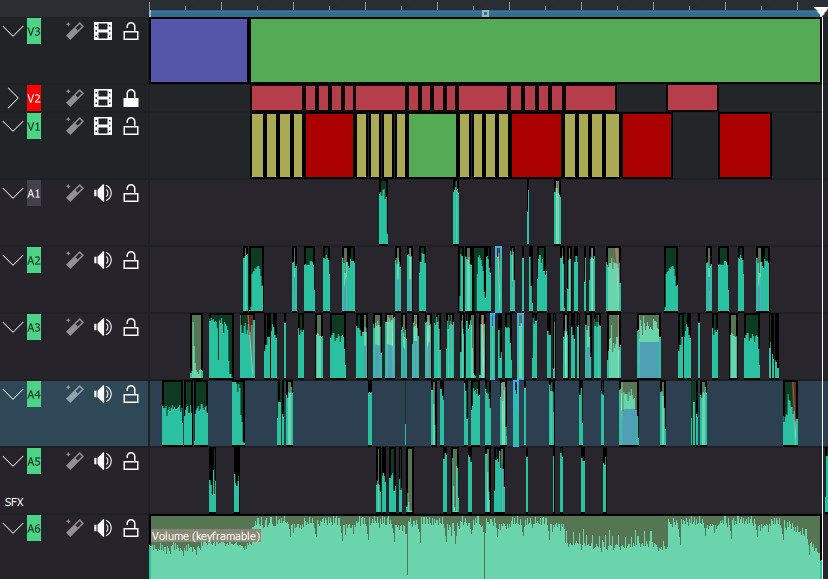Collapse the A1 track chevron

coord(13,193)
